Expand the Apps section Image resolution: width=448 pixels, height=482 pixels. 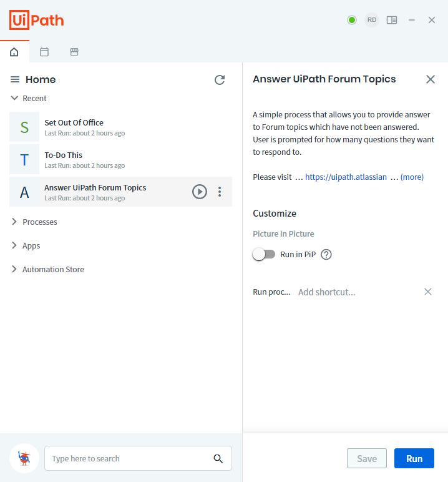(14, 245)
